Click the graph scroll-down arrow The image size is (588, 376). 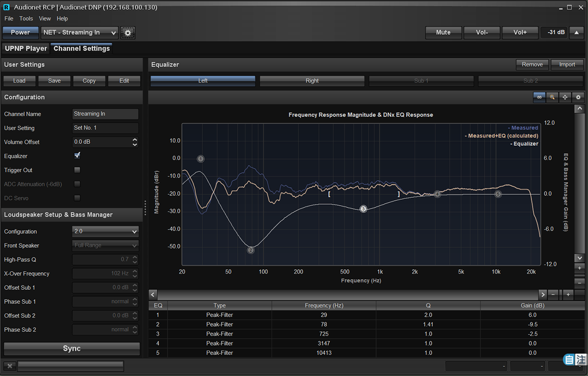(x=580, y=258)
